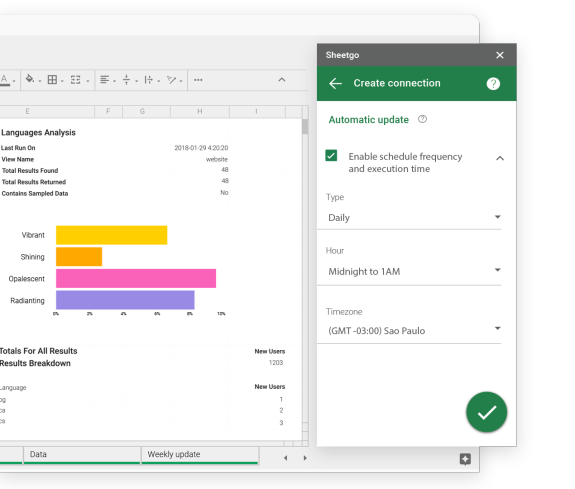
Task: Open the Timezone dropdown Sao Paulo
Action: (x=409, y=331)
